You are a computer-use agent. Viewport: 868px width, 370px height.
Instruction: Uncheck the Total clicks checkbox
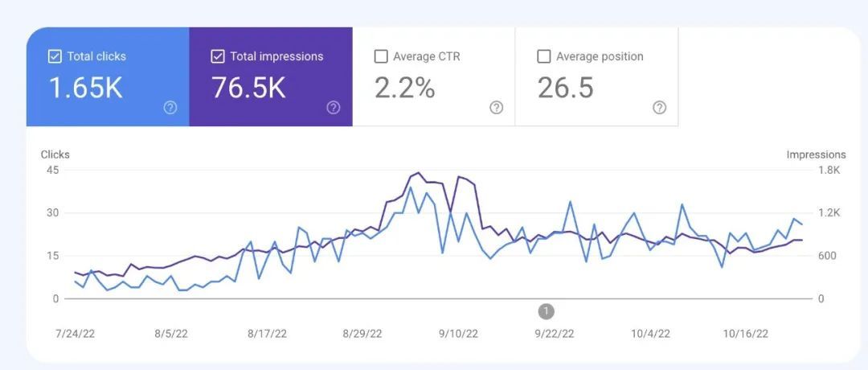point(55,56)
